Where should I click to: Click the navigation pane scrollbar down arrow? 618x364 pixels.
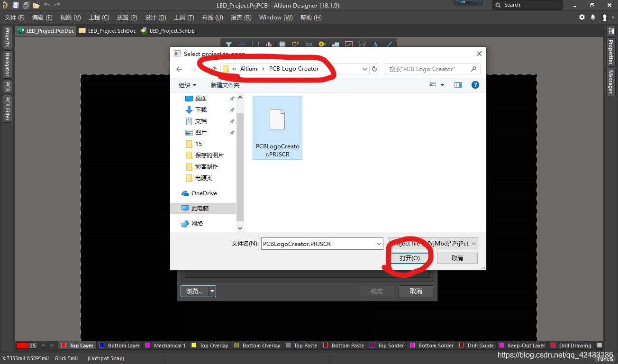tap(240, 228)
